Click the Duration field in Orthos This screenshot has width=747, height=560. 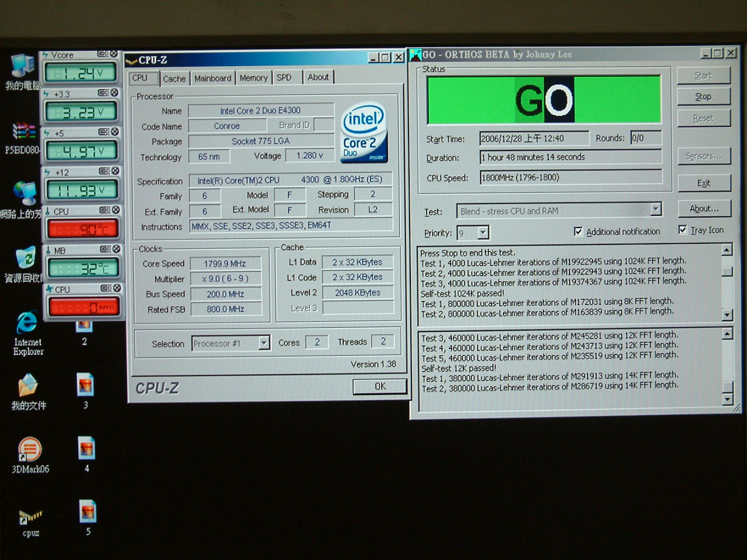(571, 157)
